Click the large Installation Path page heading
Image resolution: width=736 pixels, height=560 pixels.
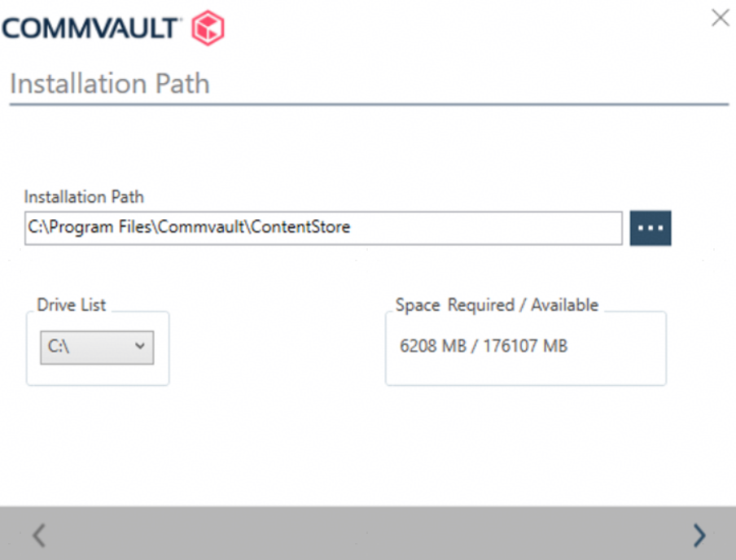point(110,84)
